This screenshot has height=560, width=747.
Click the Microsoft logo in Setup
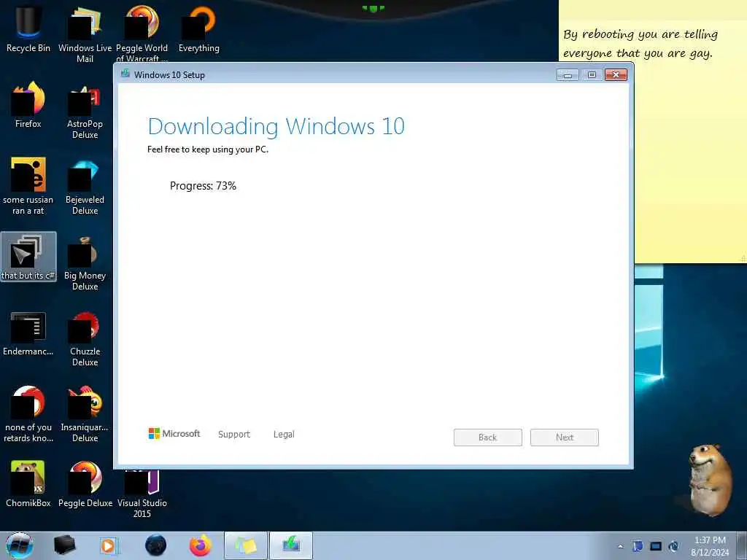pos(174,433)
